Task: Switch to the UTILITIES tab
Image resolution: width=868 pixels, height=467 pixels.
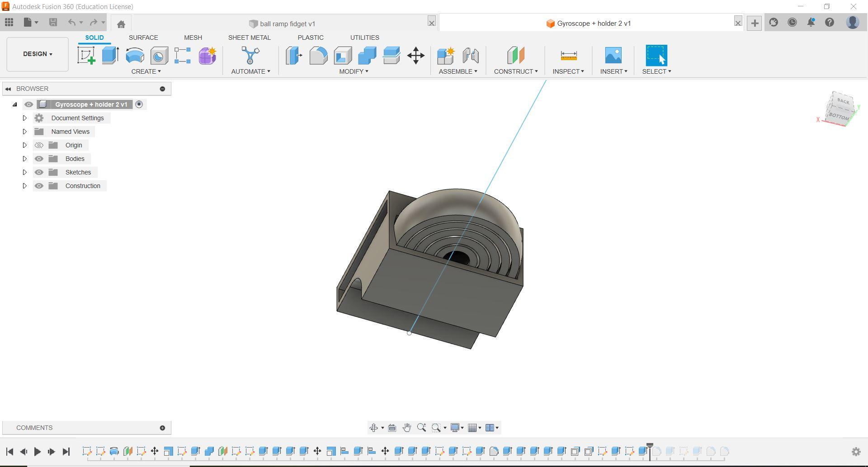Action: 365,38
